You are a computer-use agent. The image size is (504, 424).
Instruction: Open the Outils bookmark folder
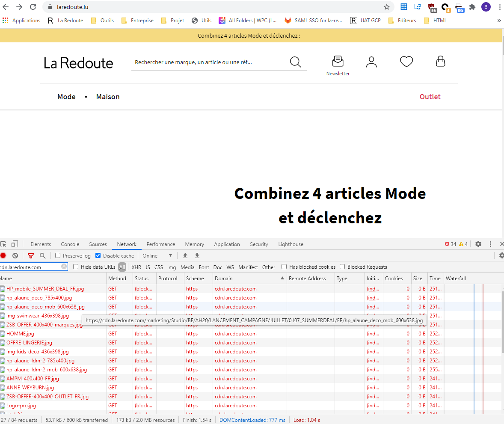(x=103, y=20)
